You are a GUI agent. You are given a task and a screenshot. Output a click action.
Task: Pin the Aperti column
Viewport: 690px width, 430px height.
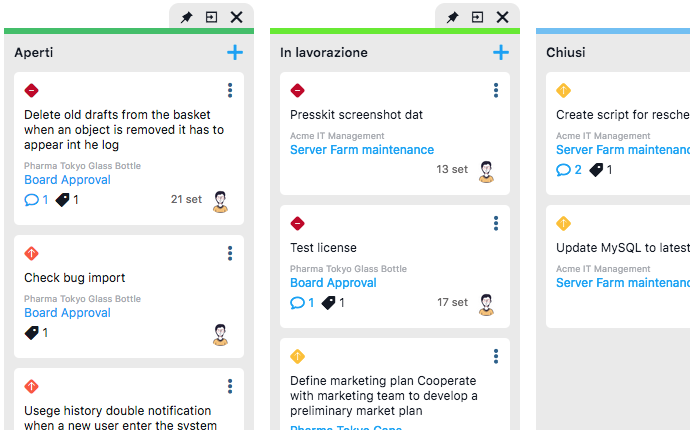pyautogui.click(x=186, y=17)
